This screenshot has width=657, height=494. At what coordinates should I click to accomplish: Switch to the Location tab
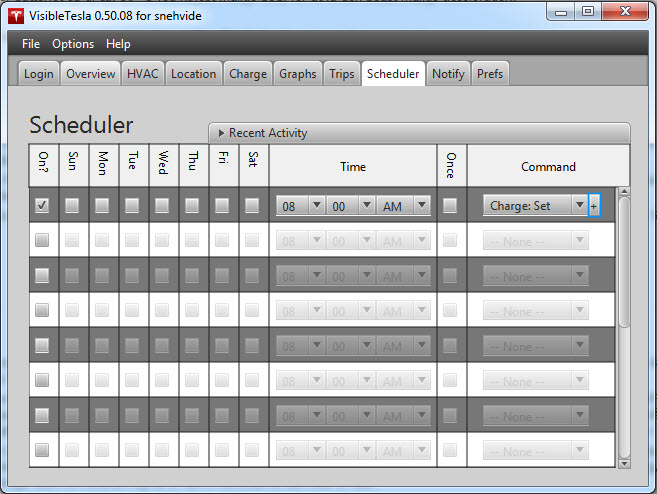click(x=194, y=74)
